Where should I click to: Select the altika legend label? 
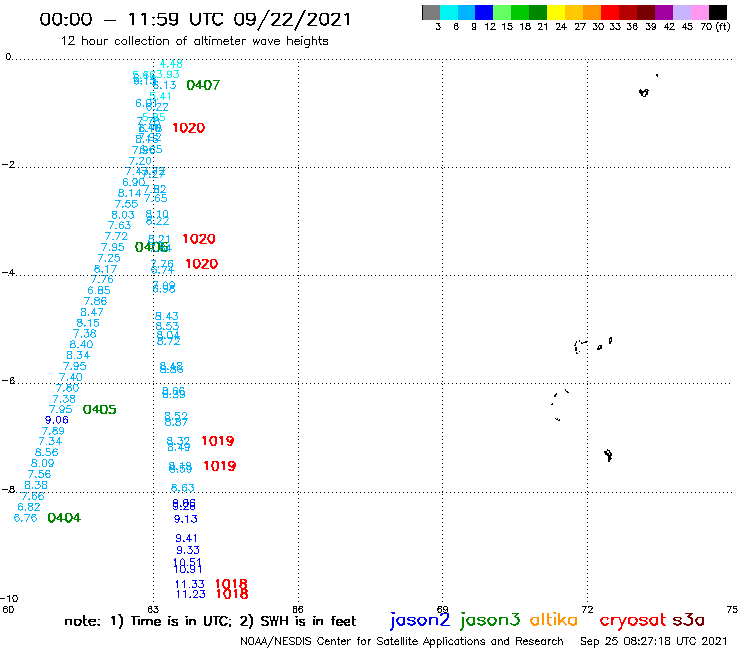coord(554,620)
